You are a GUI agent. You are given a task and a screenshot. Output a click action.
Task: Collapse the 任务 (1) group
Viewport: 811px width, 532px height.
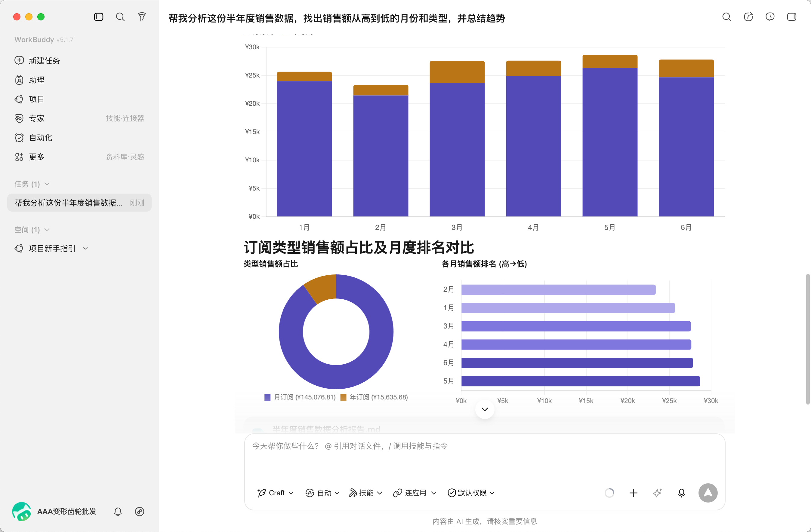coord(32,184)
